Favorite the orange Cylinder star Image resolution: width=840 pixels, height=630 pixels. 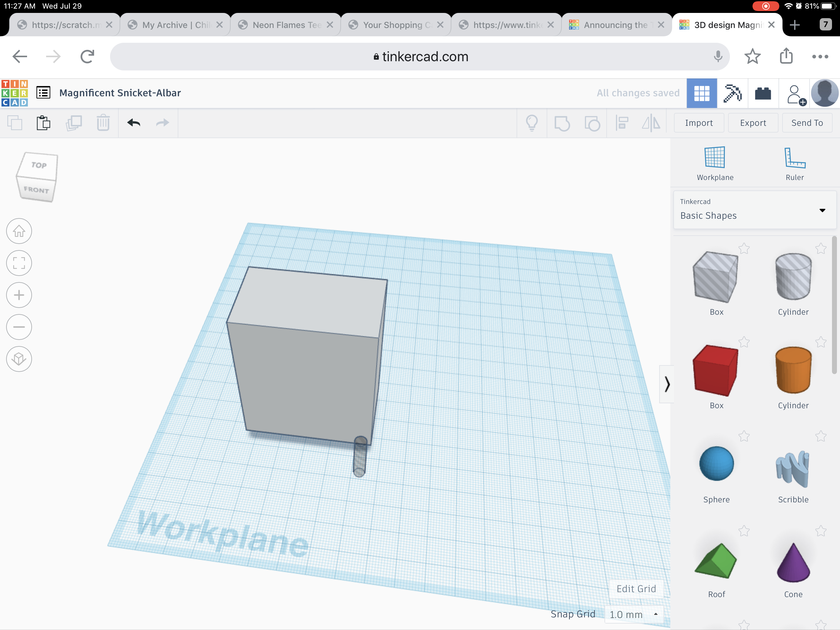(821, 342)
